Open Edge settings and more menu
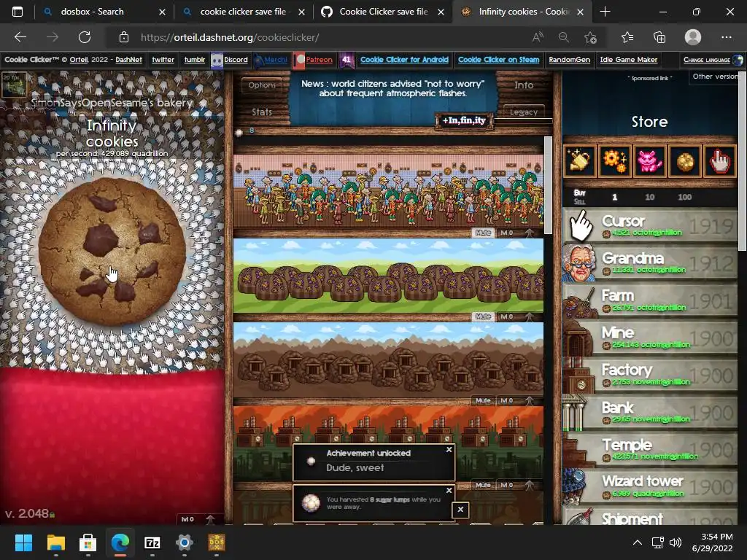The height and width of the screenshot is (560, 747). click(726, 37)
